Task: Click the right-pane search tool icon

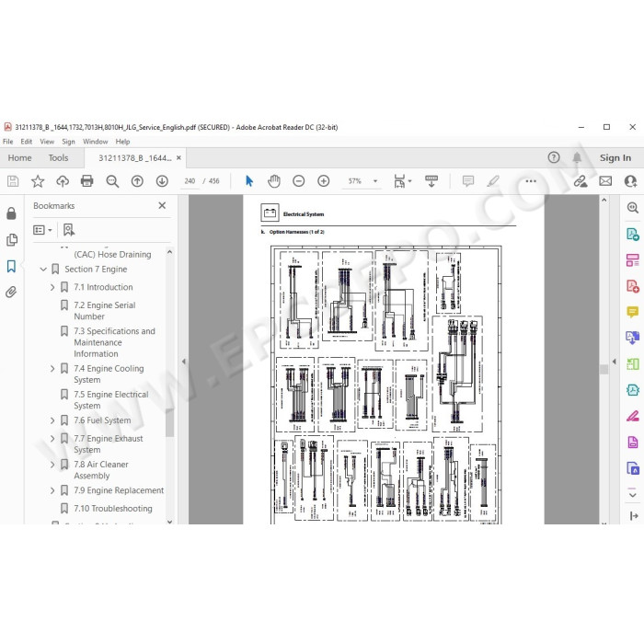Action: (x=633, y=207)
